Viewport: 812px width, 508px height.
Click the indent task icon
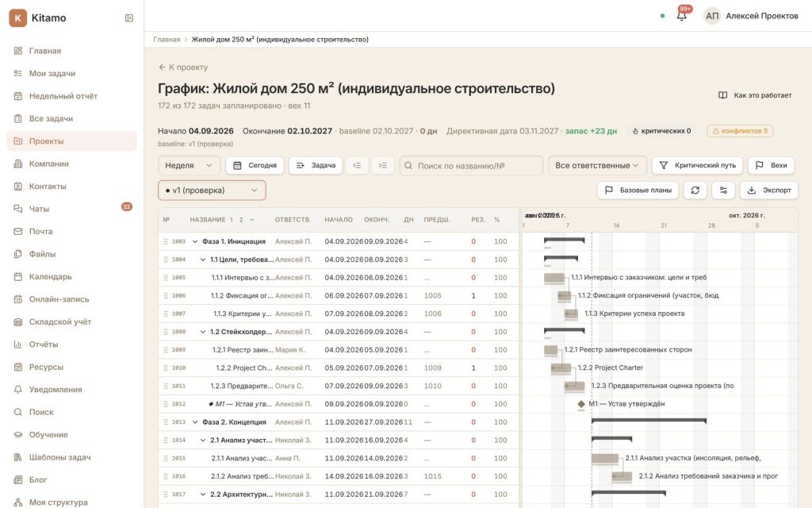click(x=383, y=165)
